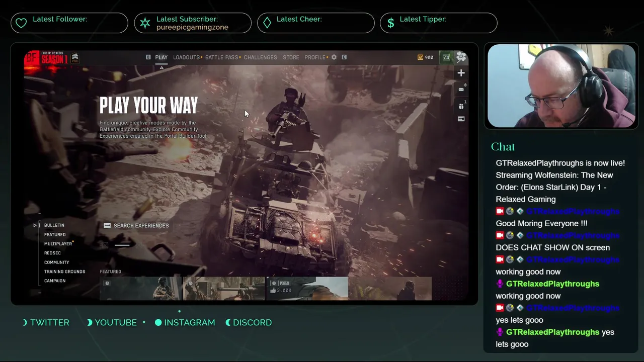Click the streamer webcam feed
This screenshot has width=644, height=362.
click(561, 86)
